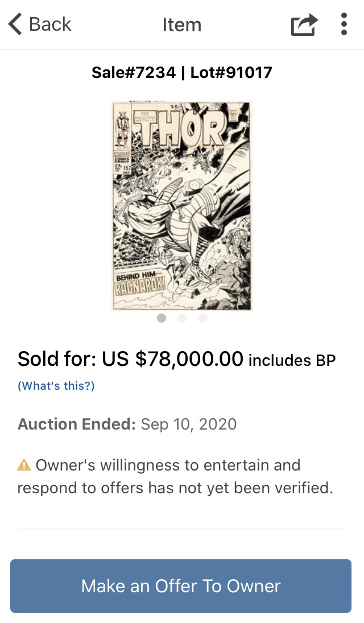
Task: Open the Thor comic cover image
Action: pos(181,205)
